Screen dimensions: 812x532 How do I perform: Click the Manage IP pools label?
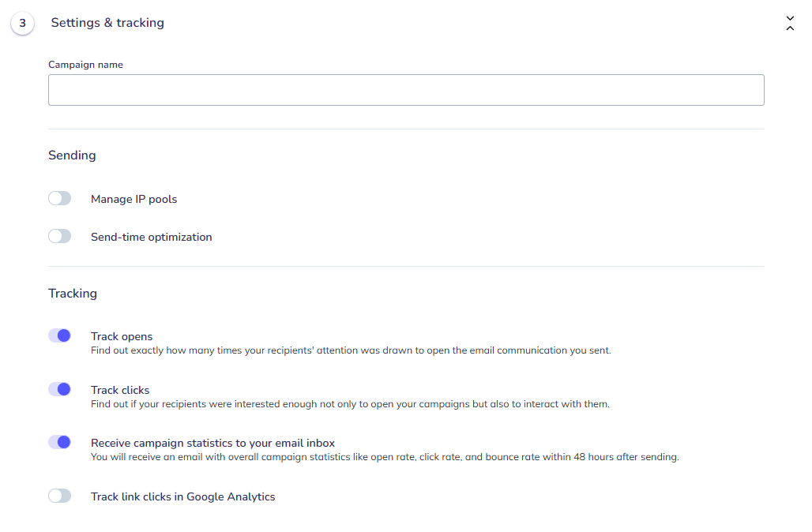tap(133, 199)
